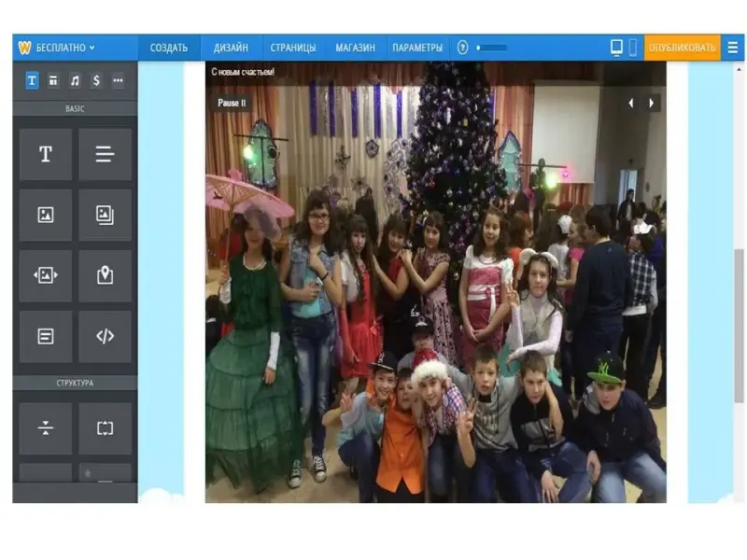
Task: Add the Slideshow element
Action: (x=45, y=275)
